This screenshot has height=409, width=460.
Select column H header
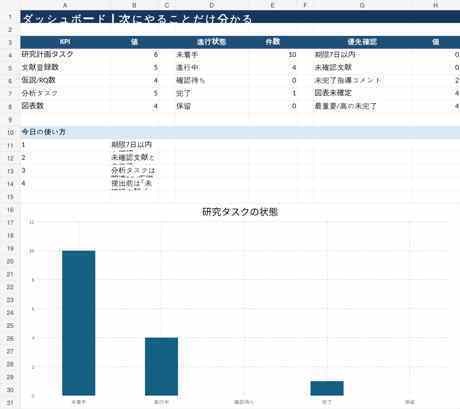(436, 5)
